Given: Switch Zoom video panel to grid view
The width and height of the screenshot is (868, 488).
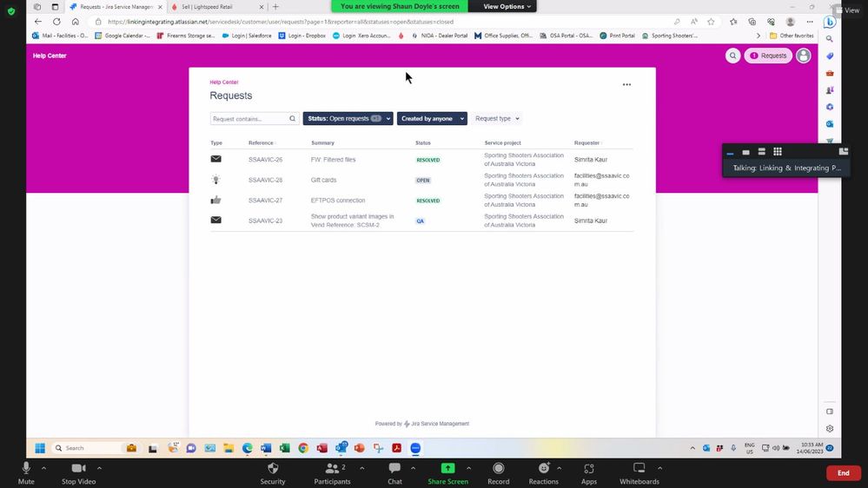Looking at the screenshot, I should click(778, 152).
